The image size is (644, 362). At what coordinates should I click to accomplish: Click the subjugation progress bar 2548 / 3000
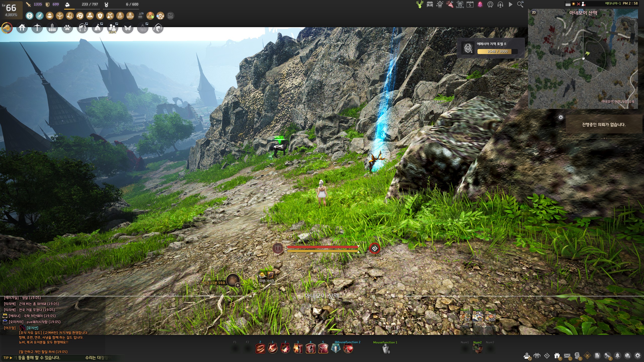tap(498, 52)
